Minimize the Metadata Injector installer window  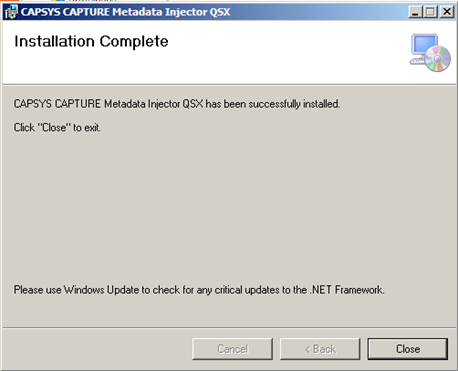point(415,12)
